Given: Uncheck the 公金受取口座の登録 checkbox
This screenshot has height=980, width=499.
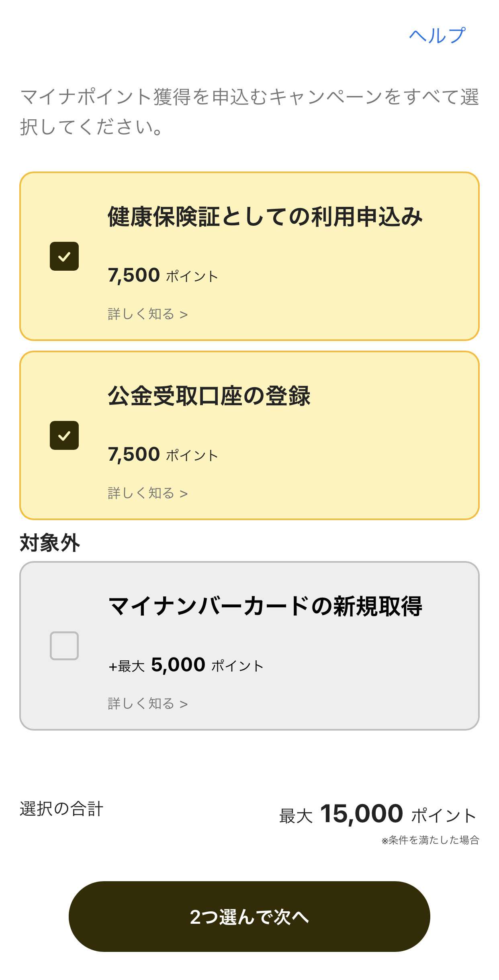Looking at the screenshot, I should click(x=64, y=435).
